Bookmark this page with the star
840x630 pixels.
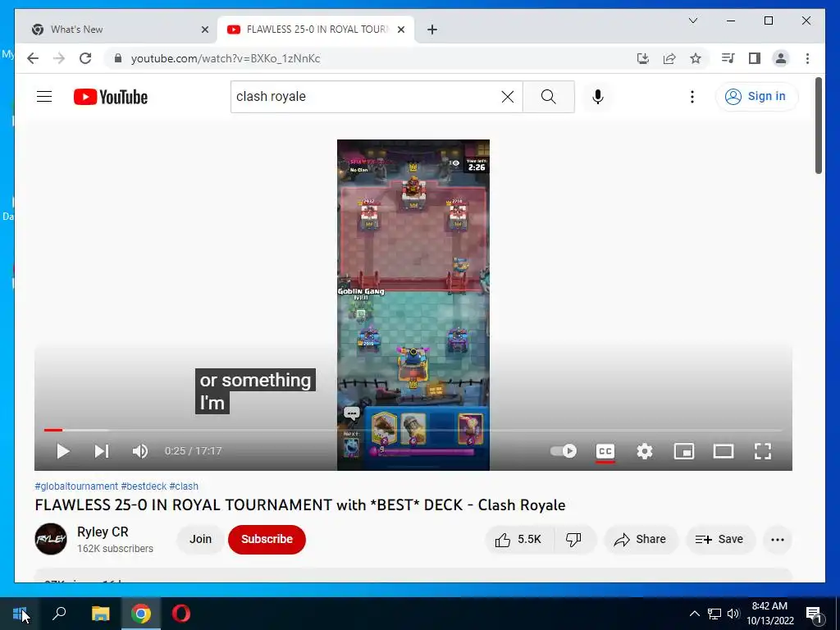coord(696,58)
